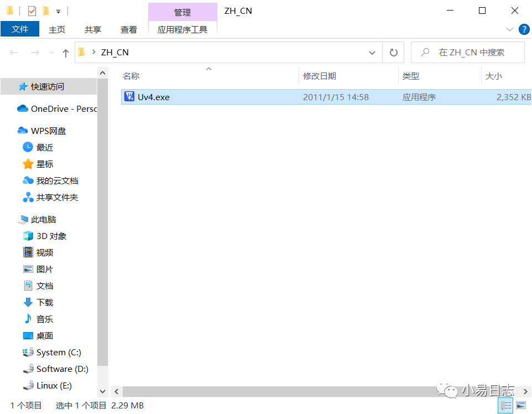
Task: Go up one folder level arrow
Action: click(x=66, y=53)
